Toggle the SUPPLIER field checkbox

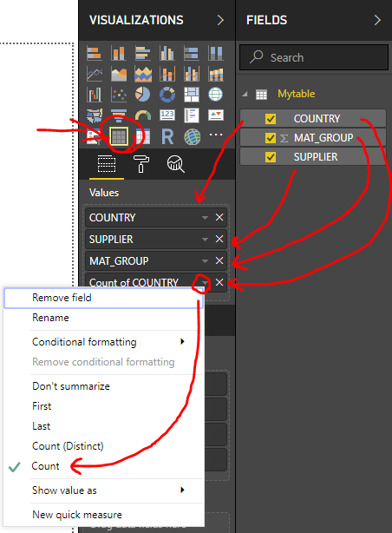point(271,157)
